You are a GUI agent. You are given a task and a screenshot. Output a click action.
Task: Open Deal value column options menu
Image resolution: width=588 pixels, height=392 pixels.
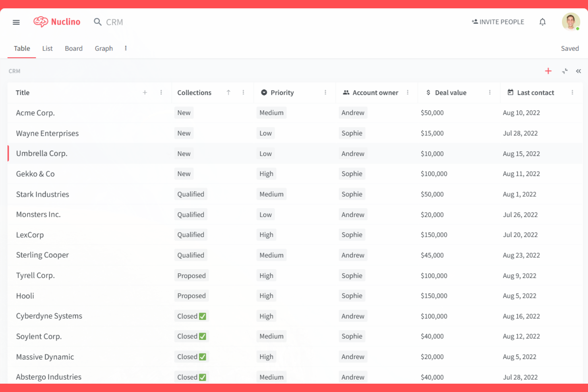pos(490,93)
